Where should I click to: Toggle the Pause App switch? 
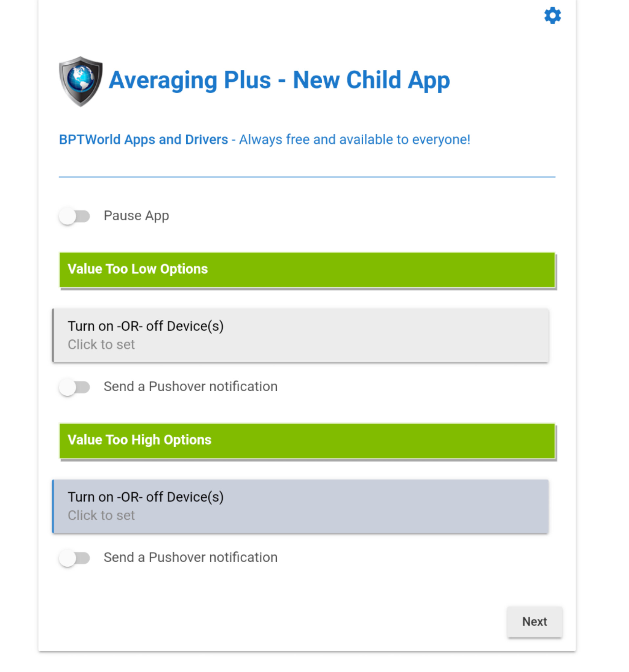coord(74,216)
